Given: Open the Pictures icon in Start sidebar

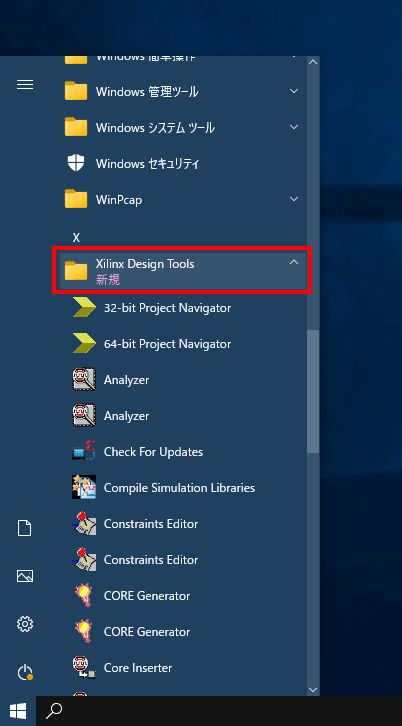Looking at the screenshot, I should (25, 576).
